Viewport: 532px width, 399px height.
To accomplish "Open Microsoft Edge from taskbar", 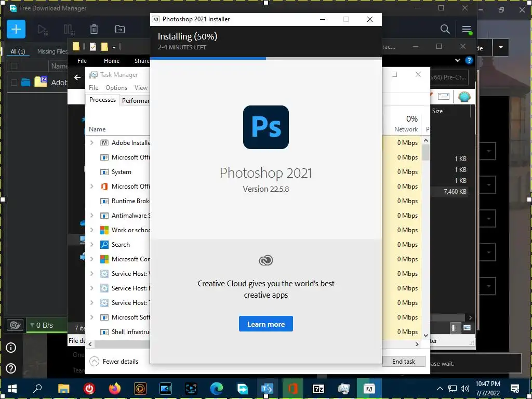I will tap(217, 389).
